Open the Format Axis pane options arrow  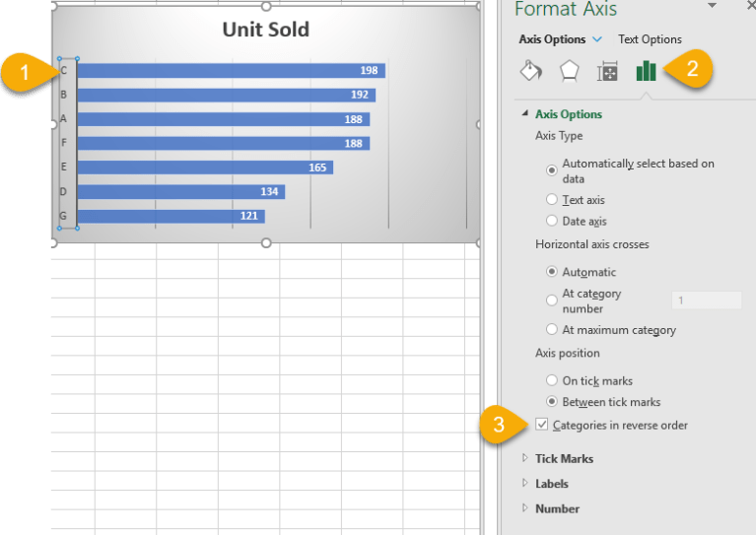(712, 6)
